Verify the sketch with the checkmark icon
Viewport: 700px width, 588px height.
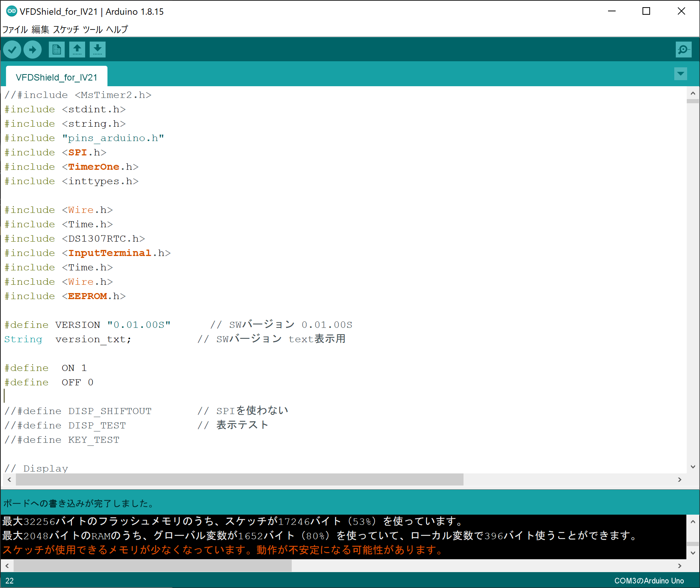pos(12,50)
